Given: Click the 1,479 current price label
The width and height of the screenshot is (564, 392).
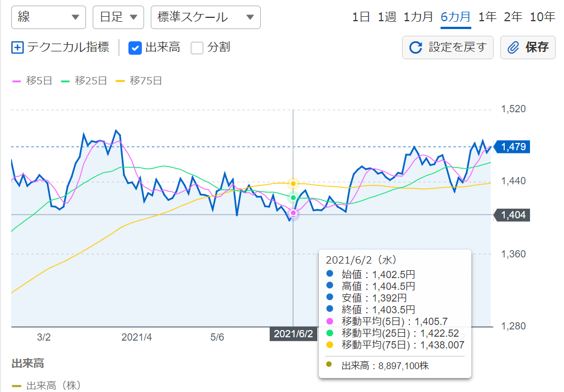Looking at the screenshot, I should (513, 147).
